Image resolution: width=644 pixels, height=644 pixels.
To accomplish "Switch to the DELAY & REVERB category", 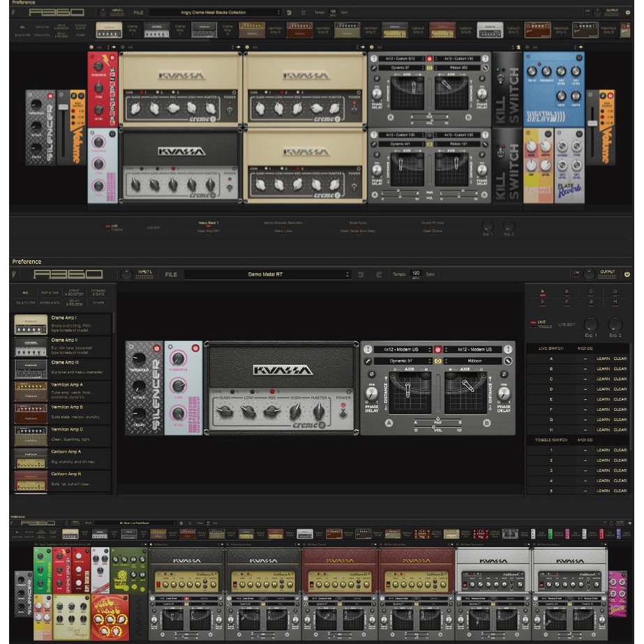I will click(75, 303).
